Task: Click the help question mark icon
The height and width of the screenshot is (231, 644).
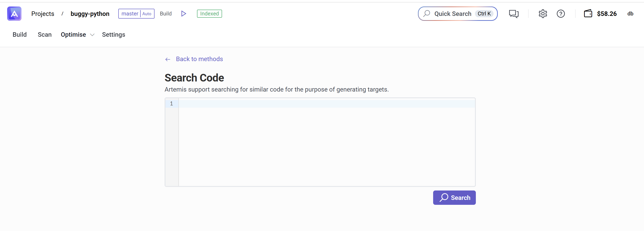Action: coord(561,14)
